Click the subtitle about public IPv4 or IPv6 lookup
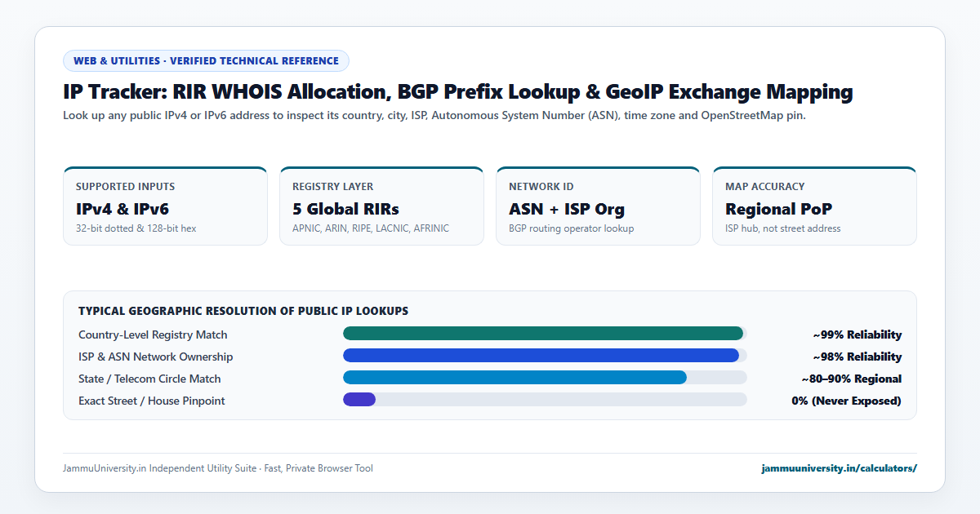This screenshot has width=980, height=514. click(434, 116)
